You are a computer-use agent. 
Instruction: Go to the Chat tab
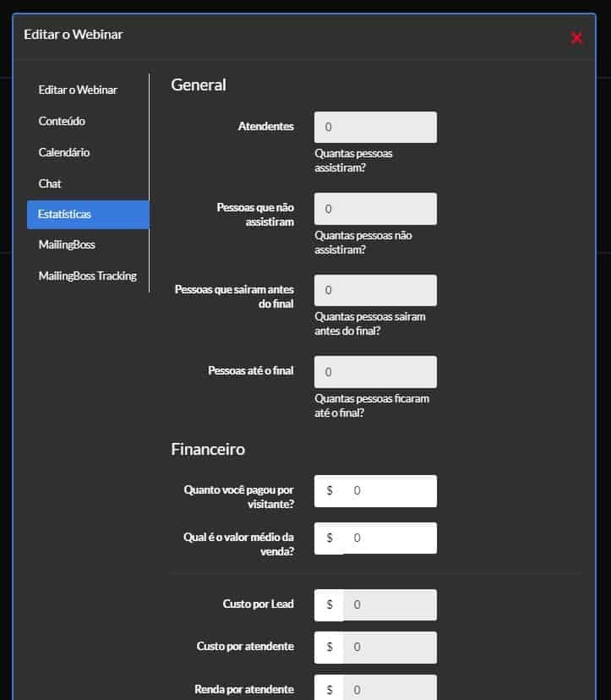[50, 183]
